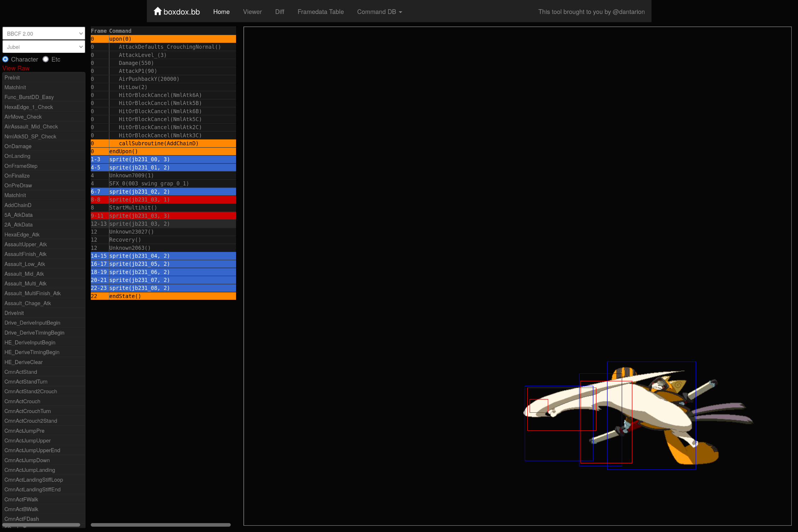Open the character selector for Jubei
Image resolution: width=798 pixels, height=532 pixels.
pyautogui.click(x=43, y=47)
